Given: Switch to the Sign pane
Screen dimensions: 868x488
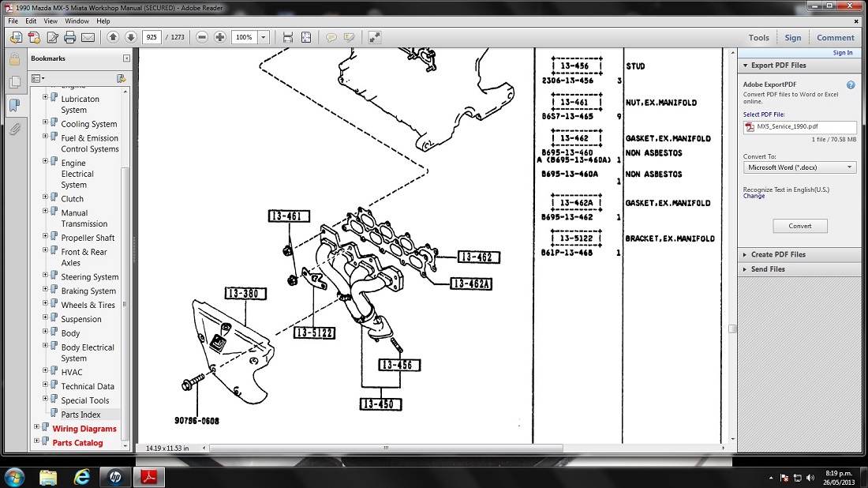Looking at the screenshot, I should 793,38.
